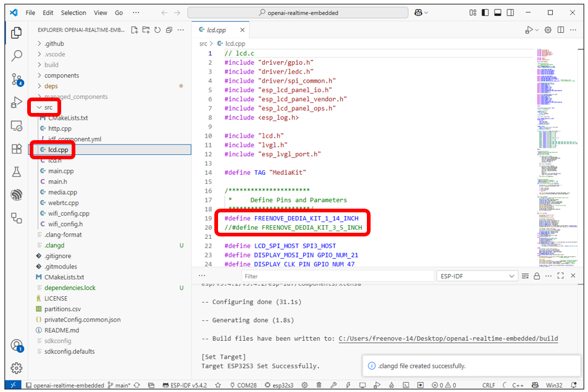Click main* branch in status bar
Screen dimensions: 588x392
pos(120,385)
